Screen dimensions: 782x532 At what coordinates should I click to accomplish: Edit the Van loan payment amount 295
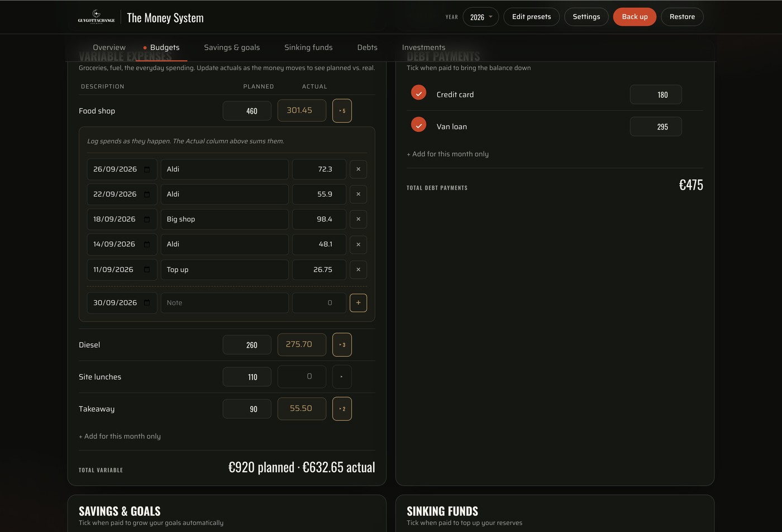coord(656,127)
